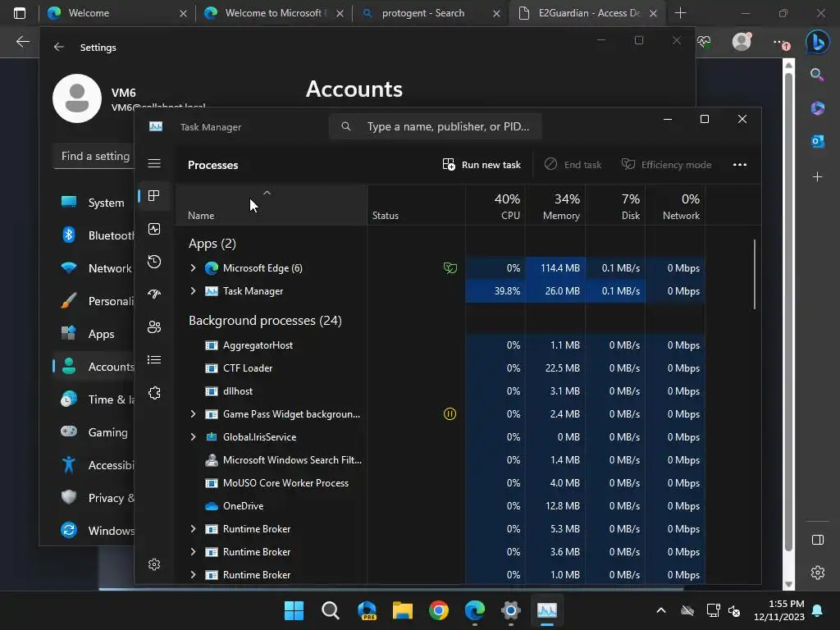Viewport: 840px width, 630px height.
Task: Show hidden system tray icons chevron
Action: point(661,610)
